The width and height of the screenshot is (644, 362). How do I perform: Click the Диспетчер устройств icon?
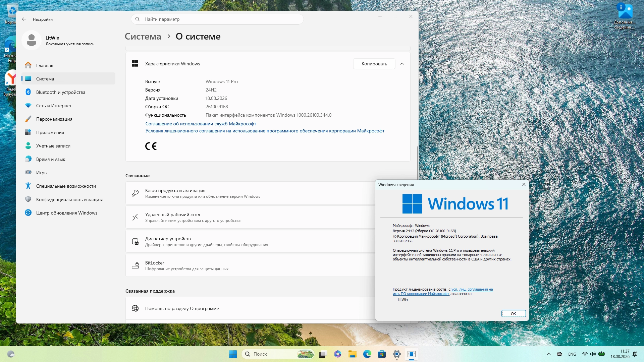[x=135, y=241]
